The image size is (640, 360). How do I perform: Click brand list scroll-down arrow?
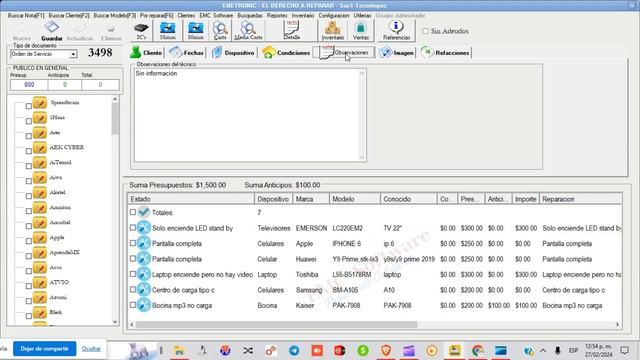[x=115, y=322]
